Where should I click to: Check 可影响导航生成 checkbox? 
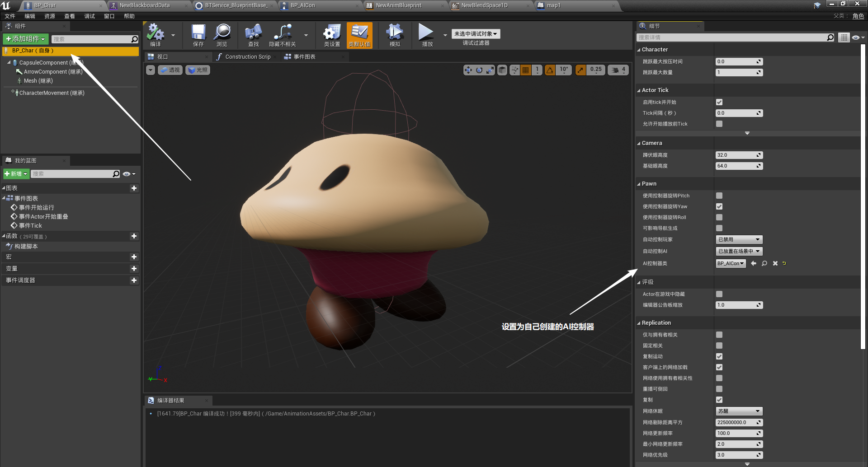[x=719, y=228]
